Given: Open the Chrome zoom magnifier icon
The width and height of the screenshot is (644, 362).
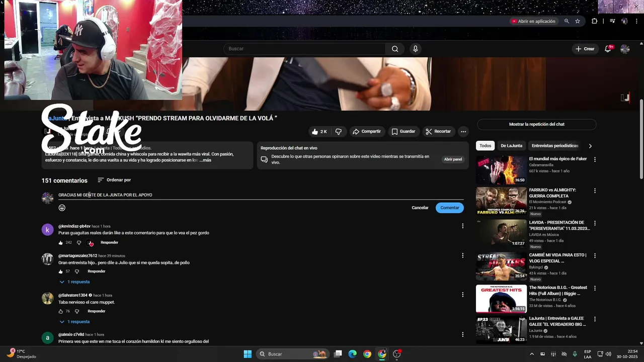Looking at the screenshot, I should [x=567, y=21].
